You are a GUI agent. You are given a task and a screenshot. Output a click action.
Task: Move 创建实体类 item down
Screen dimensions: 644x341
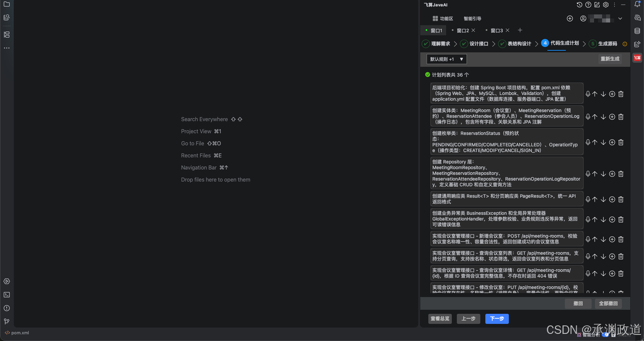603,116
